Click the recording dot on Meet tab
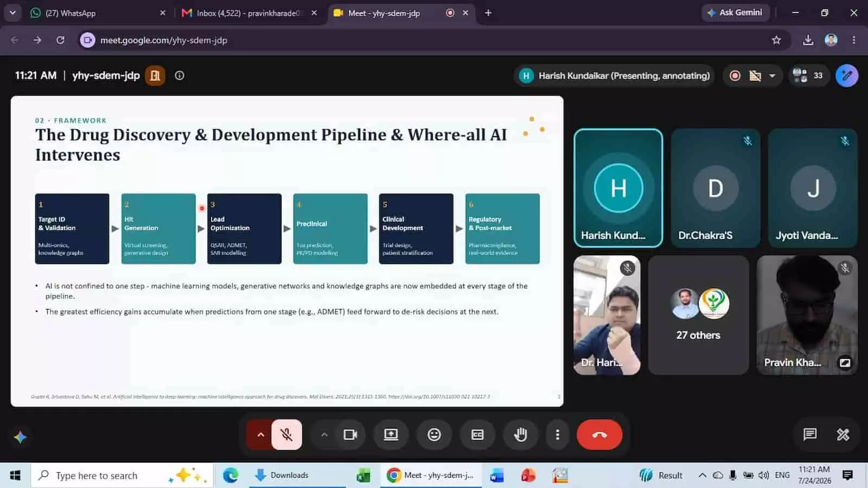The height and width of the screenshot is (488, 868). (450, 13)
